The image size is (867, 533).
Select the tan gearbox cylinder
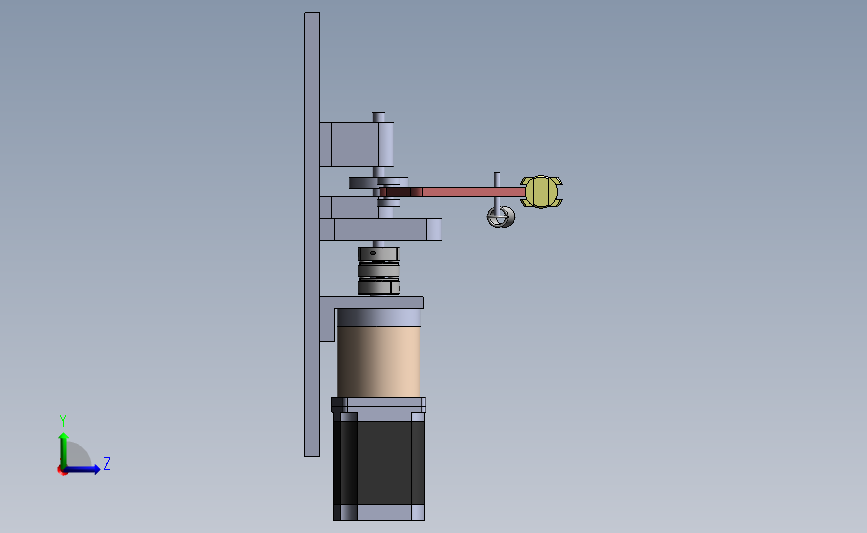(379, 360)
